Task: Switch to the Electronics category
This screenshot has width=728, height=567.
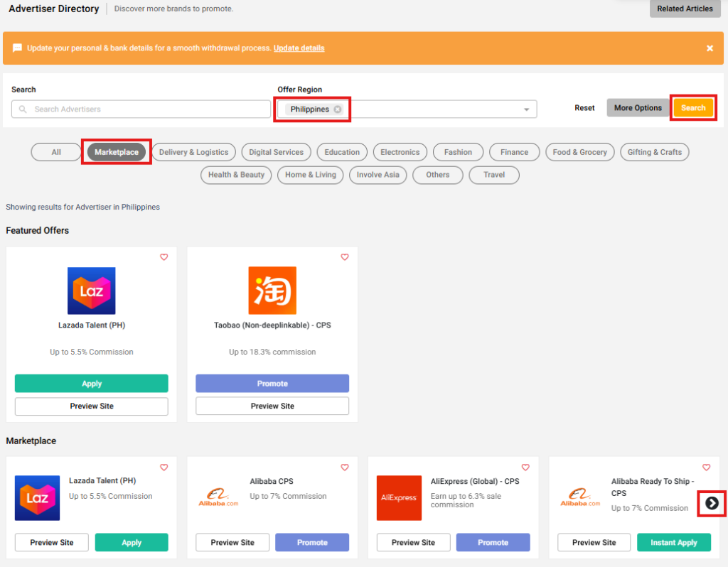Action: pyautogui.click(x=400, y=152)
